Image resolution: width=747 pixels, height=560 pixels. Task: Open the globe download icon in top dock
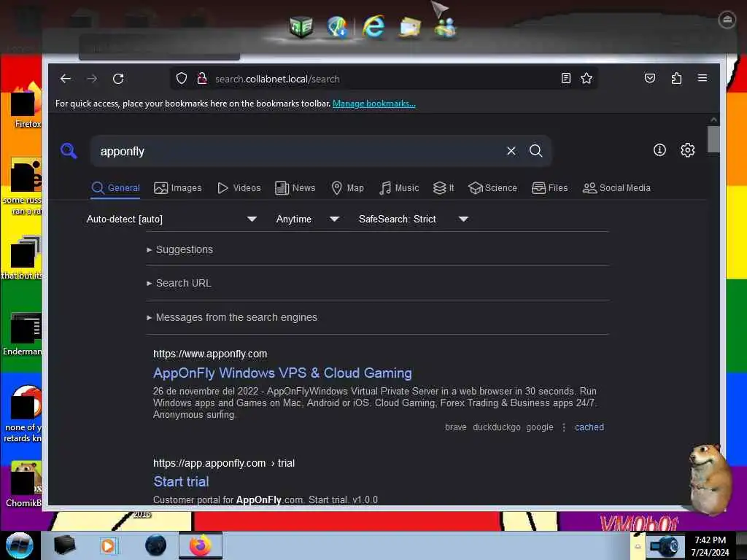[337, 27]
